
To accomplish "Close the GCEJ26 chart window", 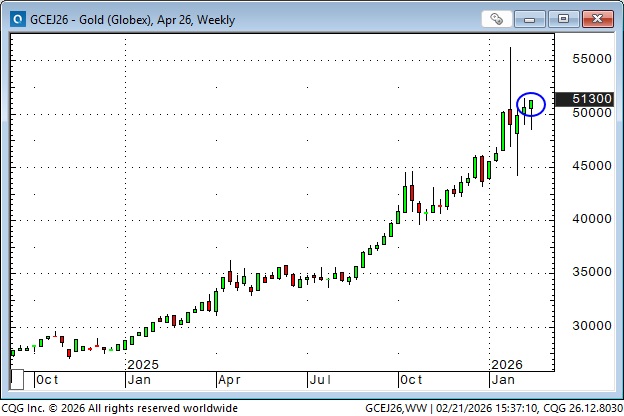I will pyautogui.click(x=595, y=18).
